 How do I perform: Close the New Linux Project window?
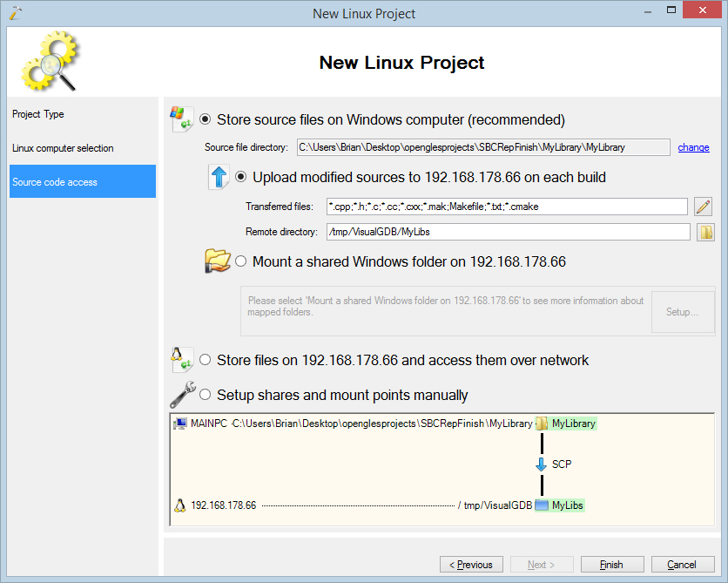pyautogui.click(x=703, y=10)
